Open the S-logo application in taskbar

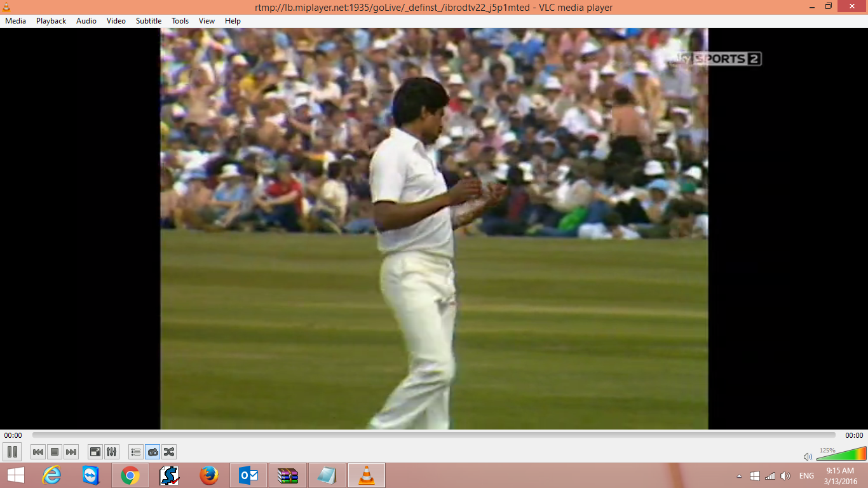(170, 475)
